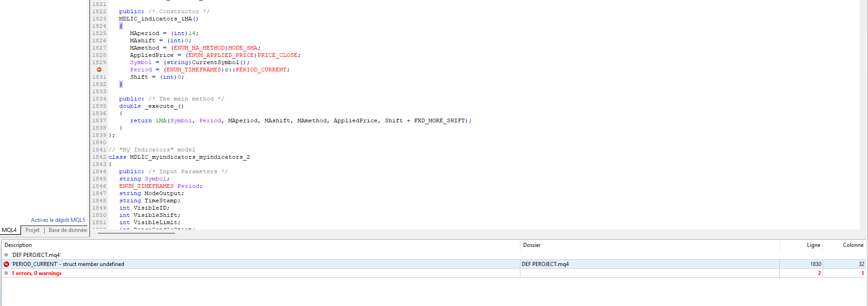Image resolution: width=868 pixels, height=306 pixels.
Task: Click CurrentSymbol() call in the code
Action: point(219,62)
